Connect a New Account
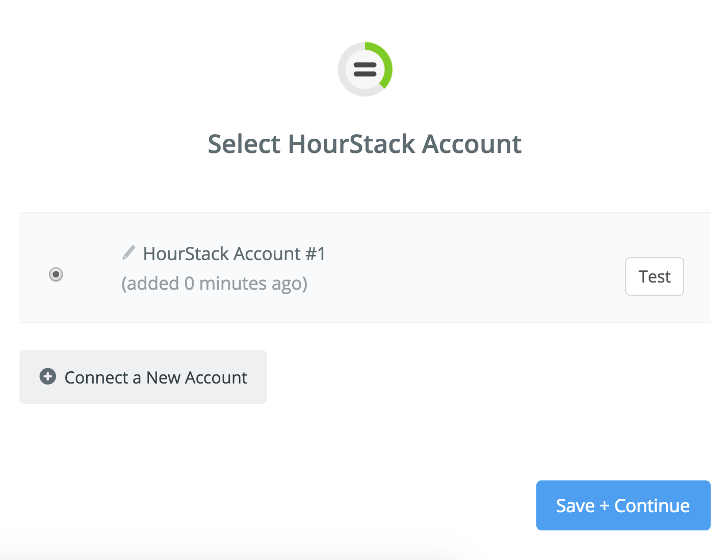This screenshot has height=560, width=728. tap(143, 377)
